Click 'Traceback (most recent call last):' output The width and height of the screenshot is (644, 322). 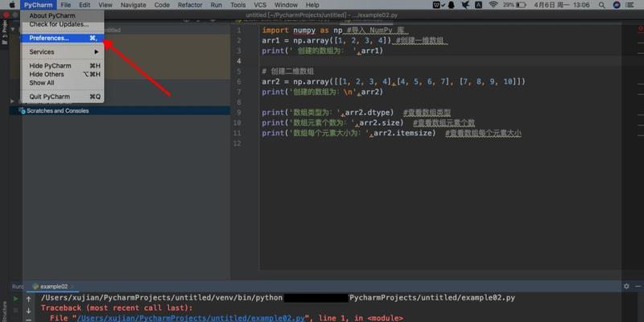pyautogui.click(x=117, y=308)
